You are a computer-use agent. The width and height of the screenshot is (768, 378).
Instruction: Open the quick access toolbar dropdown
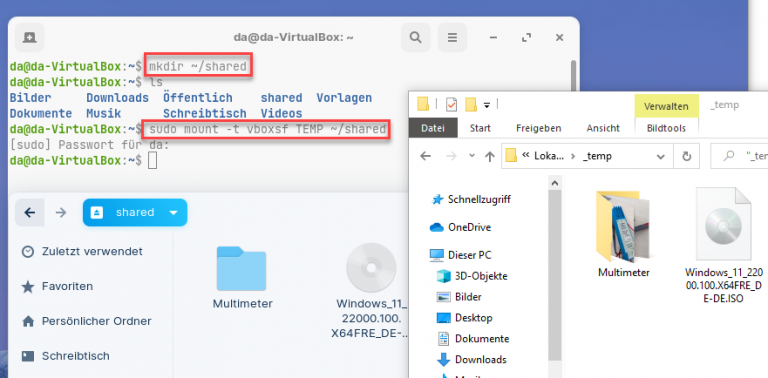(487, 105)
